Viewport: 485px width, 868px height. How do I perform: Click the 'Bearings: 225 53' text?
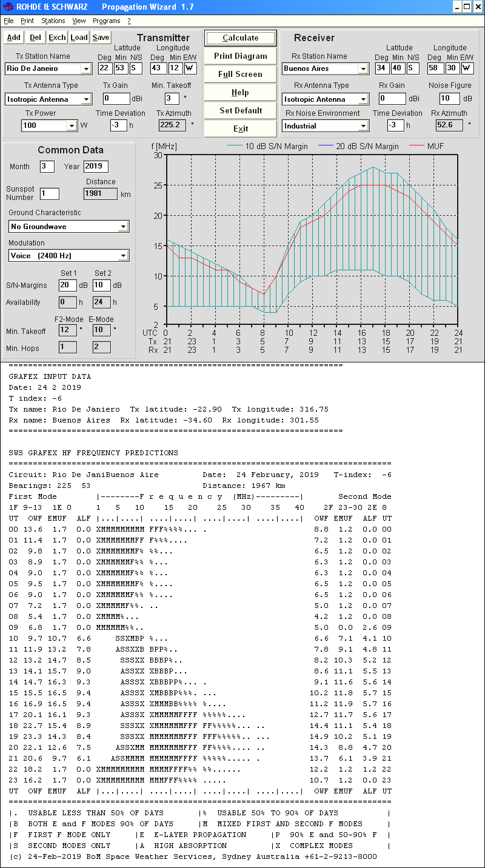tap(50, 486)
